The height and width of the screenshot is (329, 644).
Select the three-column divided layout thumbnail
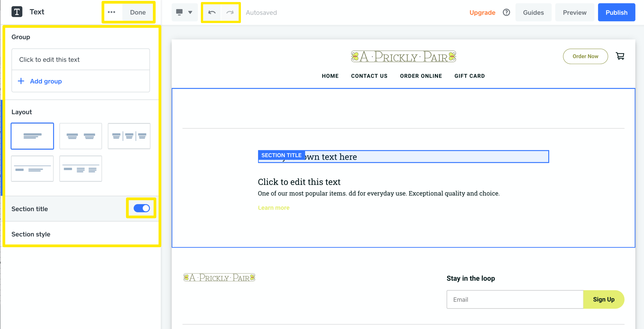pos(129,136)
